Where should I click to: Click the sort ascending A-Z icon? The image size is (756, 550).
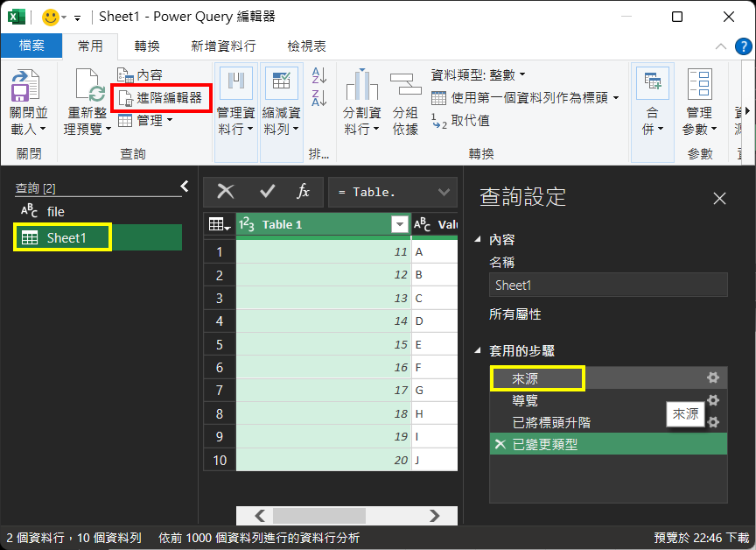pyautogui.click(x=319, y=76)
